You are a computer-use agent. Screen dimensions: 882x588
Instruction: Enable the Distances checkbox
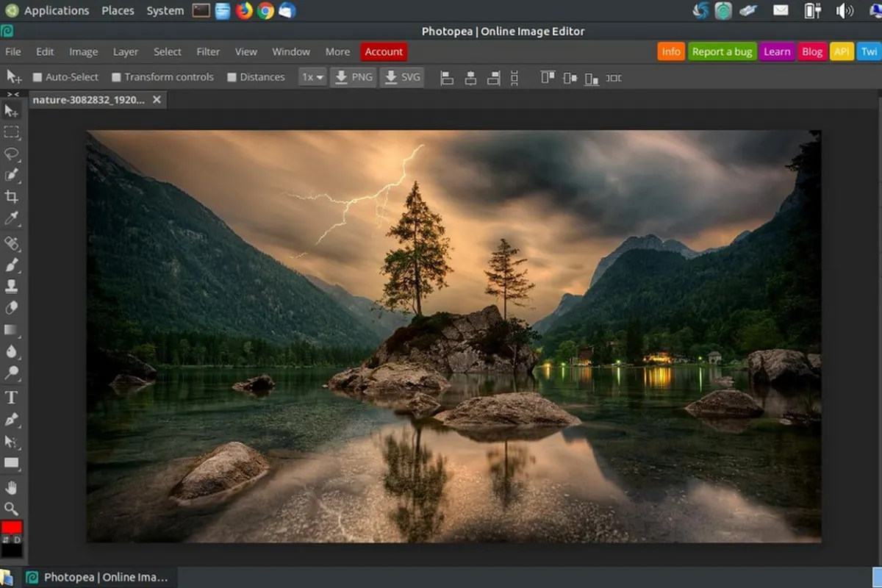232,77
